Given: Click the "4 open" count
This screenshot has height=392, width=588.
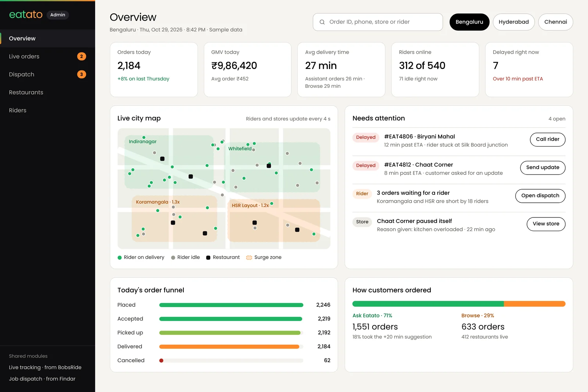Looking at the screenshot, I should pos(557,119).
